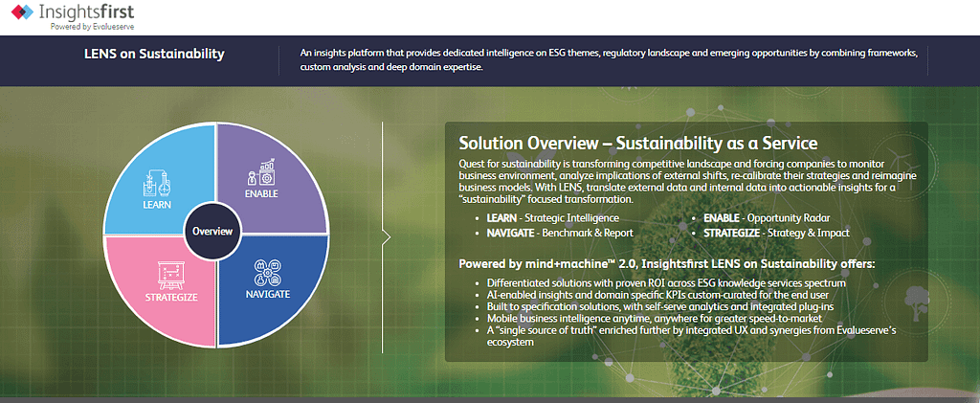Click the Insightsfirst diamond logo icon

click(22, 11)
